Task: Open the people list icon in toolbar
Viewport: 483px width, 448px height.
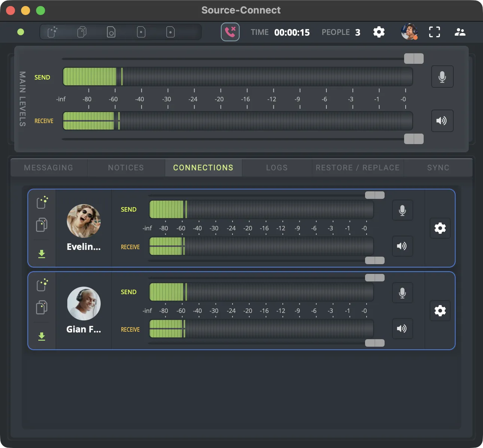Action: (x=460, y=32)
